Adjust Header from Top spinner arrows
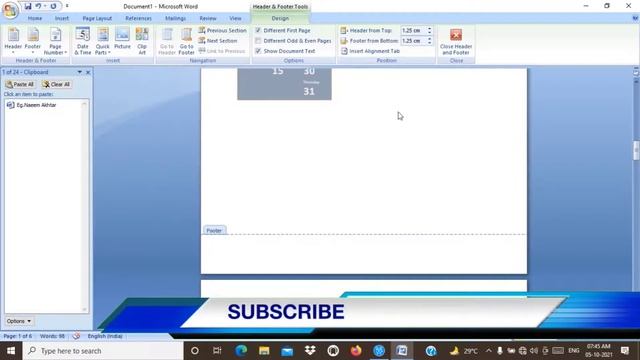 coord(429,30)
